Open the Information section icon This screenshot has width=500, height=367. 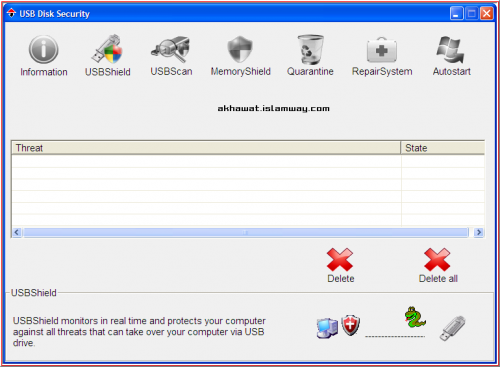point(43,49)
